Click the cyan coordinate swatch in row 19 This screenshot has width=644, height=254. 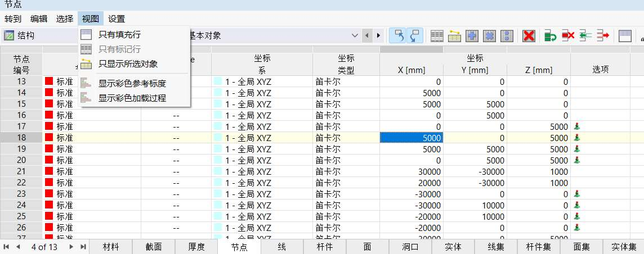pyautogui.click(x=218, y=149)
